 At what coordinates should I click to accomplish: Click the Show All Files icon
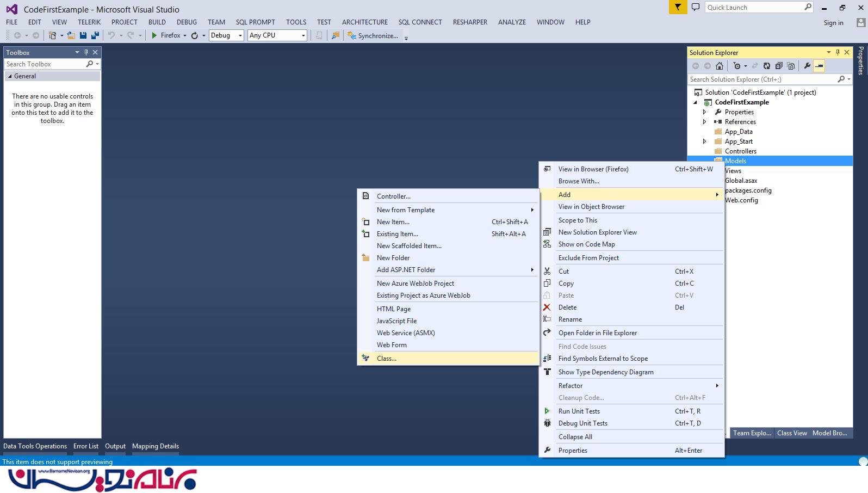[791, 66]
